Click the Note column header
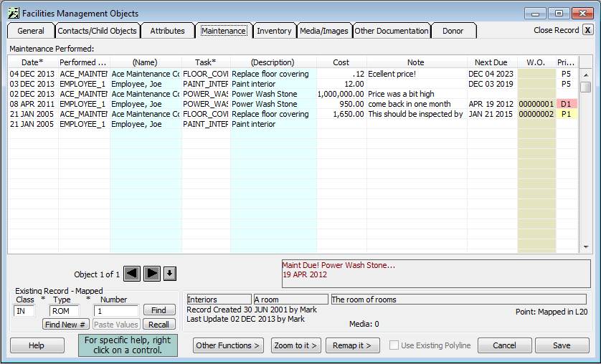601x364 pixels. pyautogui.click(x=416, y=62)
